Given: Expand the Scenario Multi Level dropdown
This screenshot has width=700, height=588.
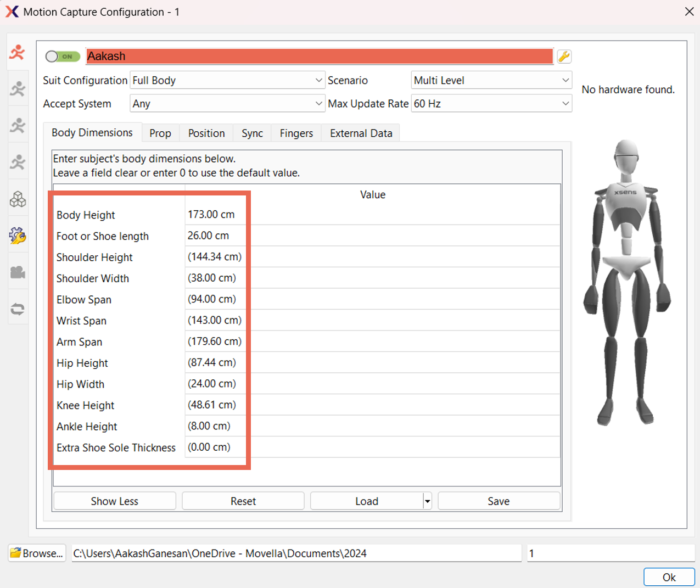Looking at the screenshot, I should pyautogui.click(x=491, y=80).
